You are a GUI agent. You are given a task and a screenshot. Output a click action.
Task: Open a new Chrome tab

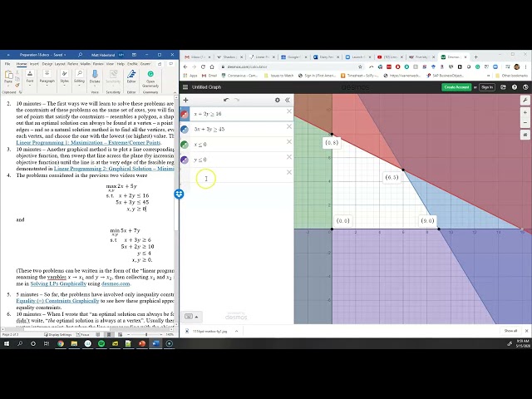point(475,57)
